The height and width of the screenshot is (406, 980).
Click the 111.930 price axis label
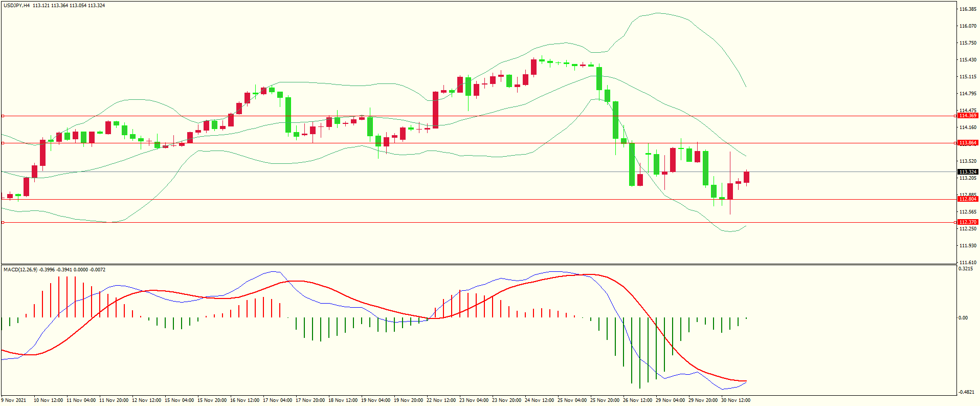click(968, 246)
